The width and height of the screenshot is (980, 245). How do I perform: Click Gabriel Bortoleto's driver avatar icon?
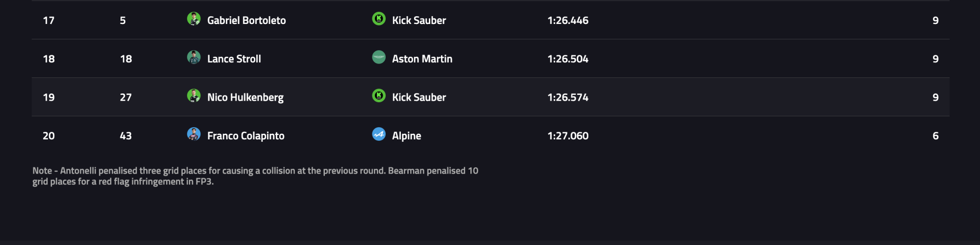pyautogui.click(x=194, y=19)
